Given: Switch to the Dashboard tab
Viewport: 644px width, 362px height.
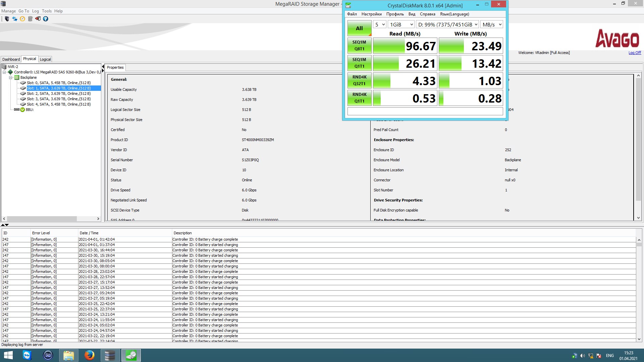Looking at the screenshot, I should 11,59.
